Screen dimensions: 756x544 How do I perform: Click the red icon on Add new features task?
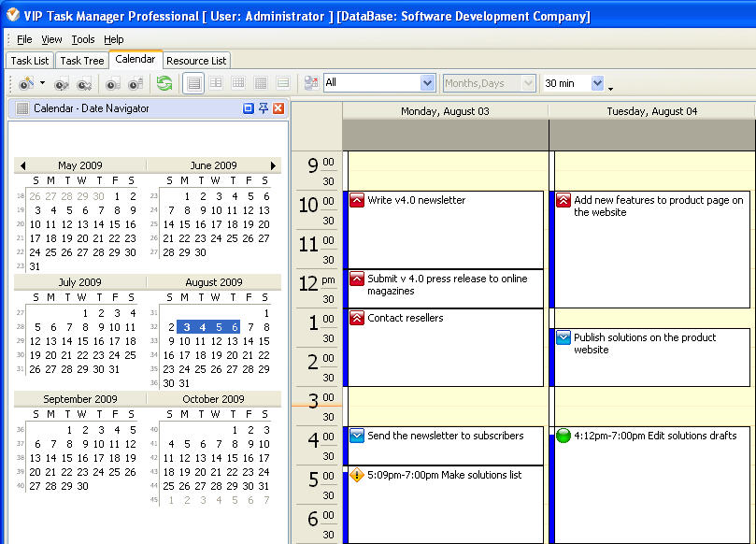[x=563, y=200]
